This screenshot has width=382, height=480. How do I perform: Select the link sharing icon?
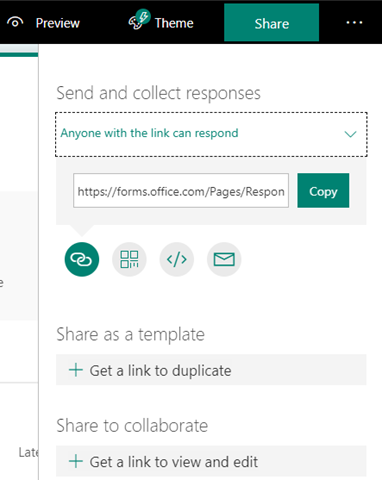82,259
